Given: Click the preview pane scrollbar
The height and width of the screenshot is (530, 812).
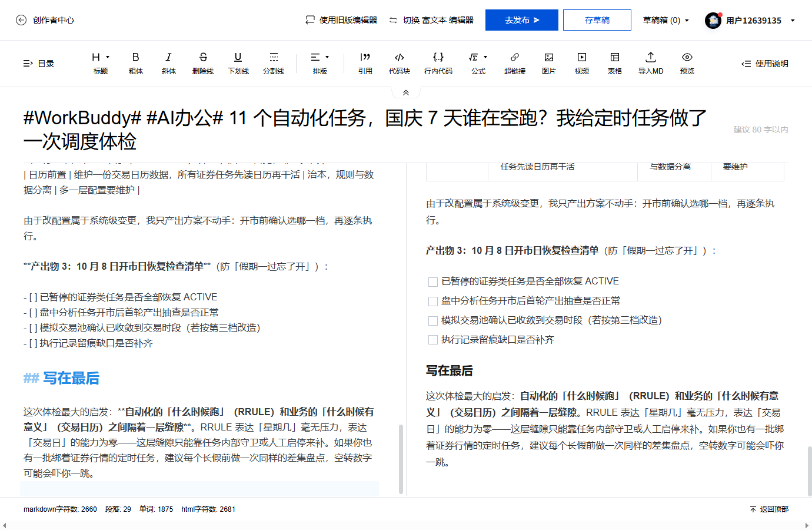Looking at the screenshot, I should [809, 471].
